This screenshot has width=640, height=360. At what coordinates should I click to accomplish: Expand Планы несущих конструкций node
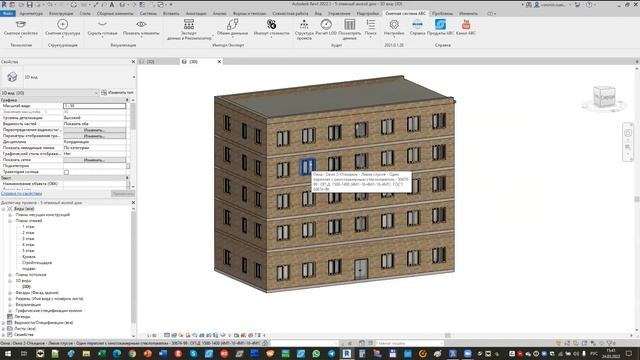[10, 215]
